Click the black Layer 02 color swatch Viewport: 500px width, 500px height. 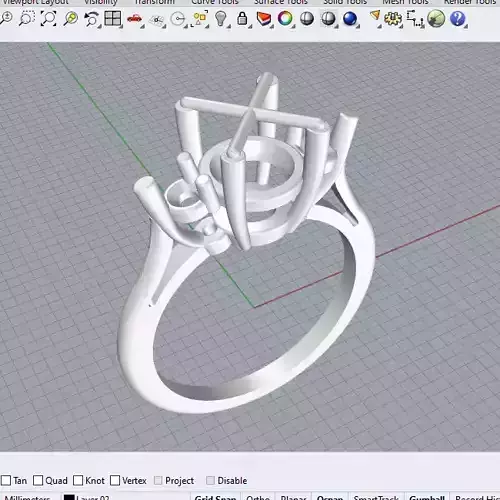click(x=69, y=497)
